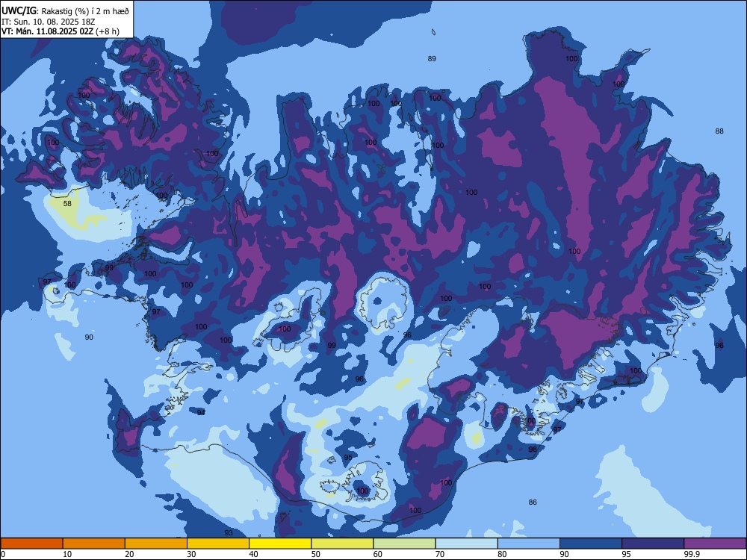Image resolution: width=747 pixels, height=560 pixels.
Task: Select the legend tick label '50'
Action: [316, 554]
